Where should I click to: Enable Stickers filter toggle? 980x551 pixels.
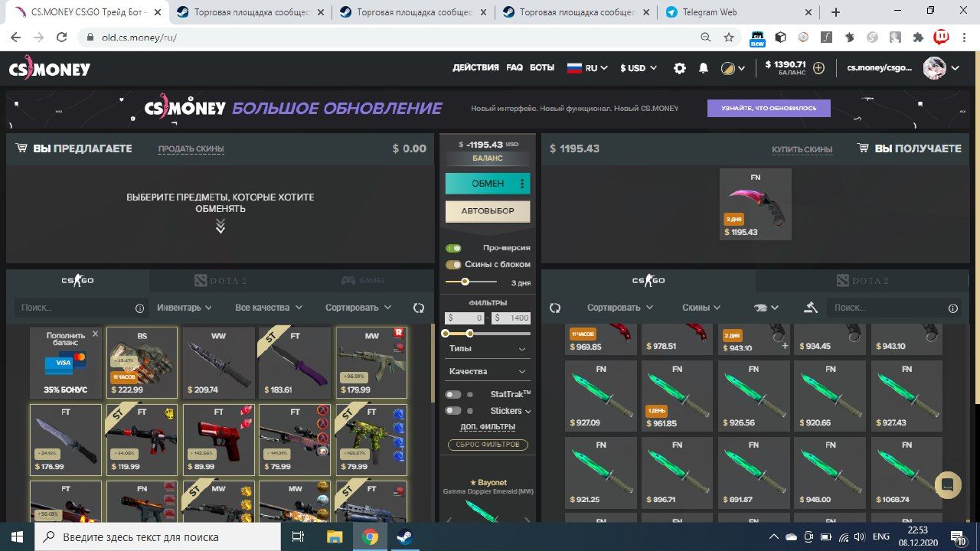pos(454,411)
